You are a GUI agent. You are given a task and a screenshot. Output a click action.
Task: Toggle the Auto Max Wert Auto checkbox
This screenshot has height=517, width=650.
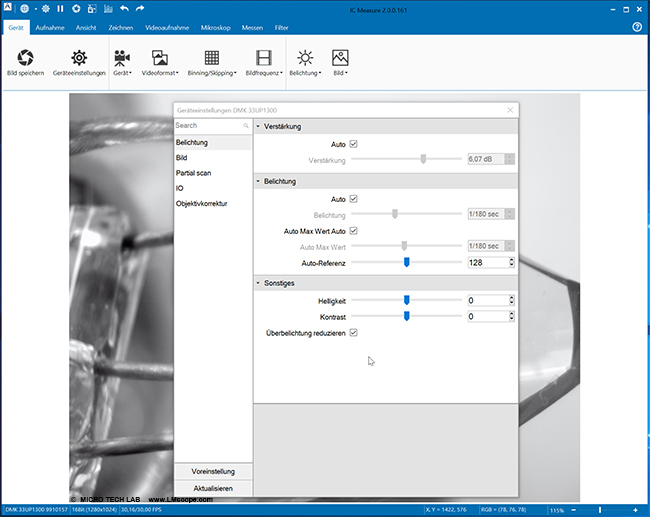coord(354,230)
